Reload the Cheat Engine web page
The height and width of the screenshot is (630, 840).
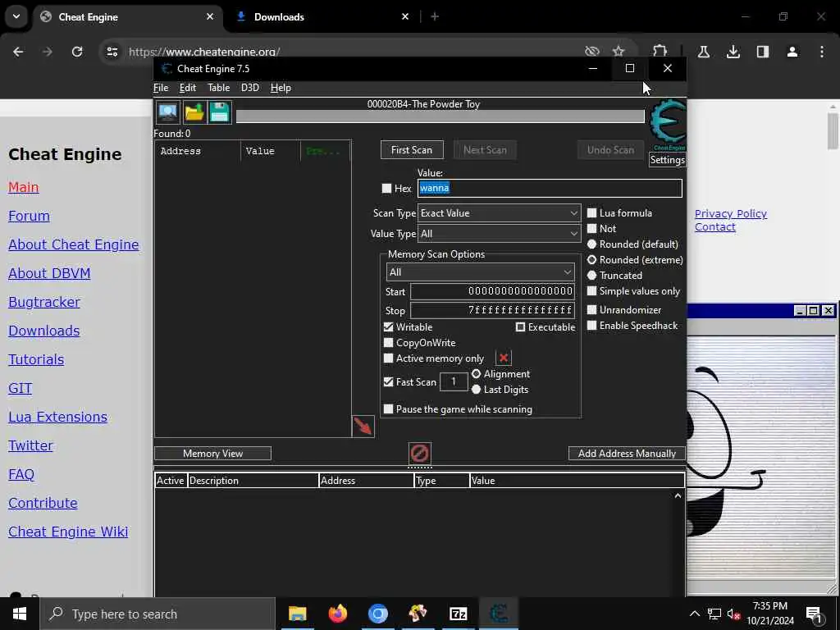coord(77,52)
